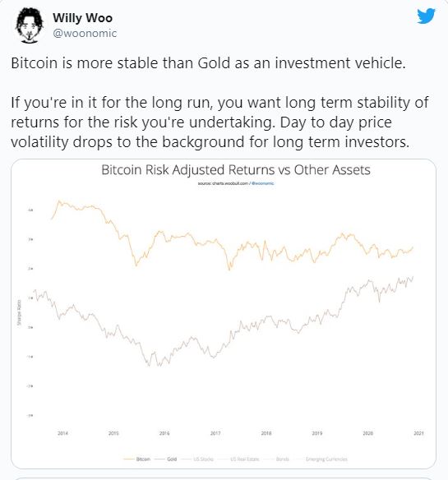Click the Twitter bird logo
This screenshot has width=448, height=480.
point(426,16)
